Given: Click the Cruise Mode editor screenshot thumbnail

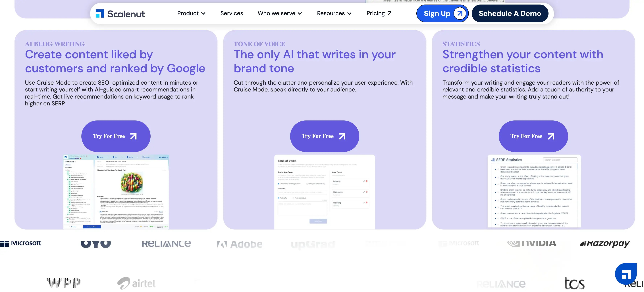Looking at the screenshot, I should coord(116,192).
